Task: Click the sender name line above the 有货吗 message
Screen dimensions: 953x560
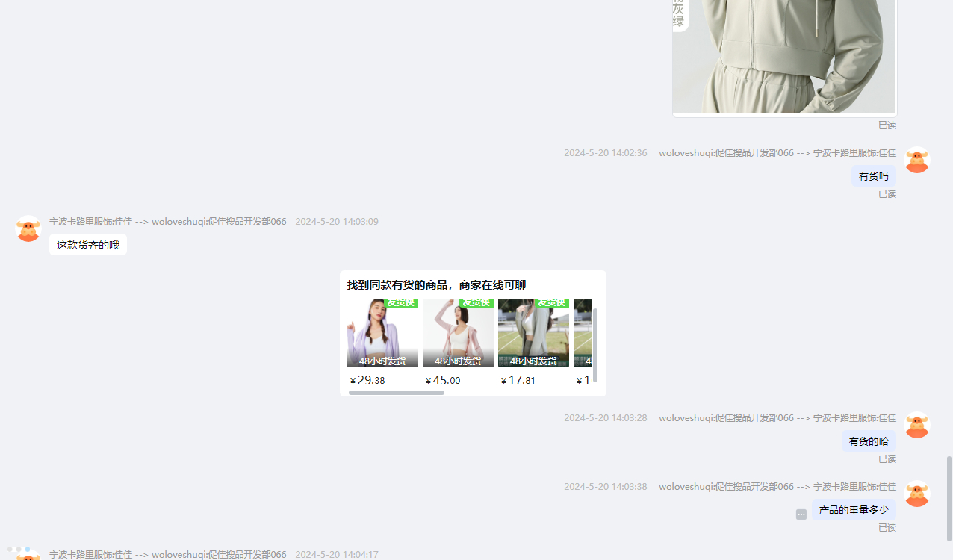Action: pyautogui.click(x=777, y=153)
